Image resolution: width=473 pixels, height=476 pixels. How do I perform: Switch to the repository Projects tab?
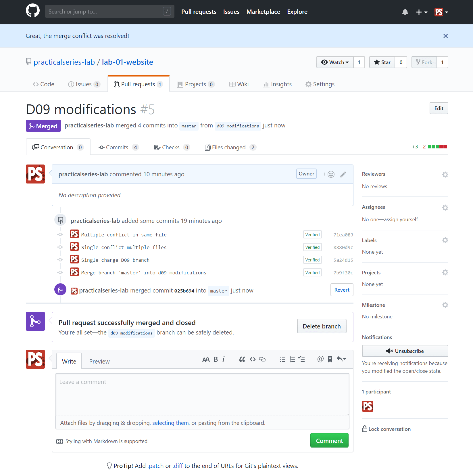[x=196, y=84]
